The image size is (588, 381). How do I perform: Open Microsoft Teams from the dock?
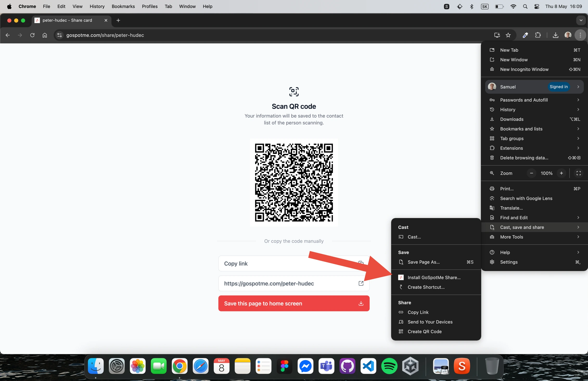pos(326,366)
